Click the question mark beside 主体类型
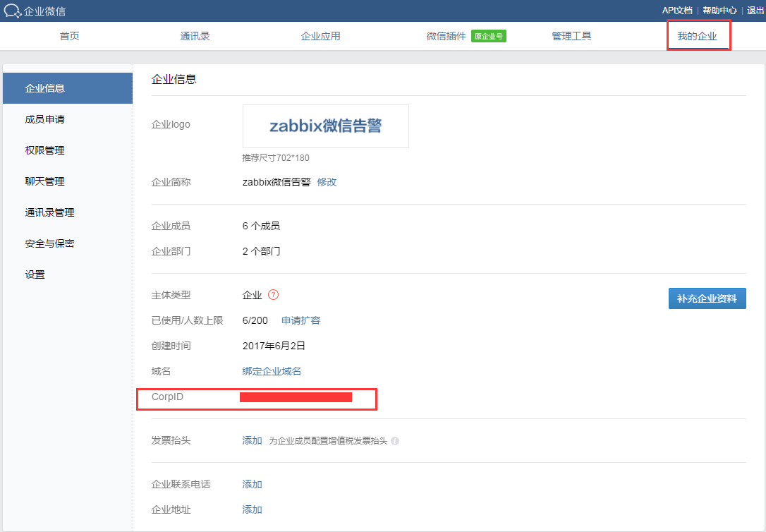Image resolution: width=766 pixels, height=532 pixels. [x=274, y=295]
